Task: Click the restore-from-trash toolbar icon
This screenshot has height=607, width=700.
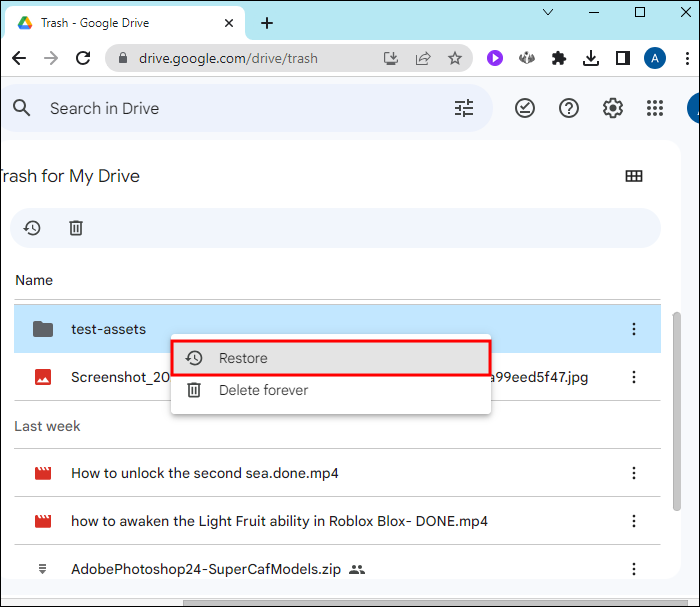Action: tap(32, 228)
